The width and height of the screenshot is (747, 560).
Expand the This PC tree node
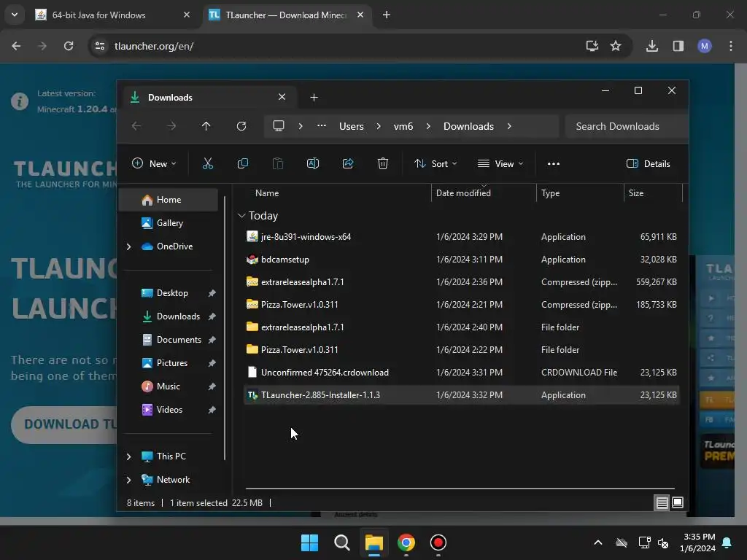[x=128, y=456]
